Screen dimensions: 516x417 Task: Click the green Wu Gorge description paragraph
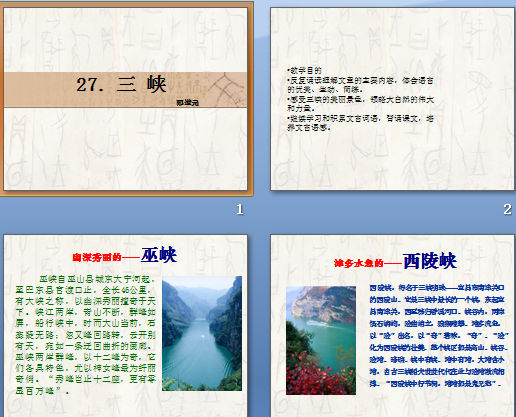(85, 335)
